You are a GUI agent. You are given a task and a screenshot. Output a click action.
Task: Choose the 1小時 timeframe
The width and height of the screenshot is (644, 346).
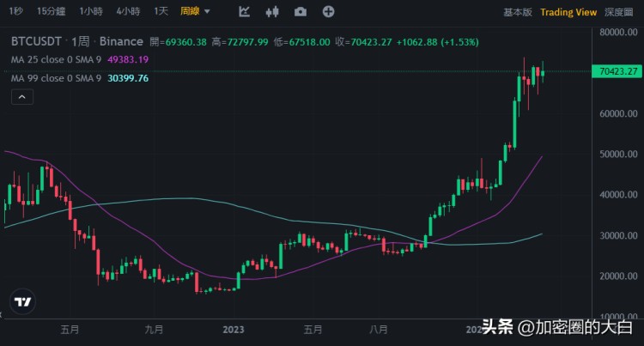(x=91, y=11)
